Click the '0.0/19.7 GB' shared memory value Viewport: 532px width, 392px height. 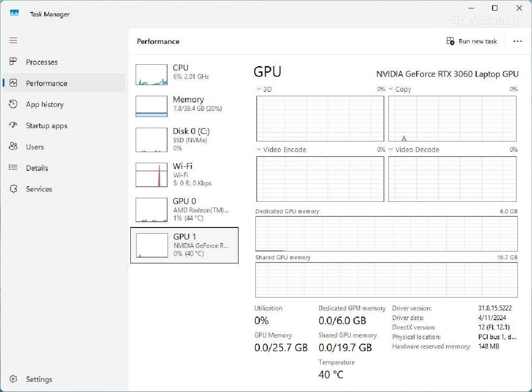[x=345, y=348]
